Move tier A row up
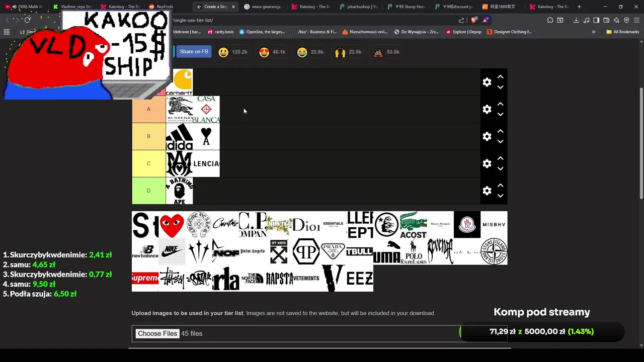This screenshot has height=362, width=644. click(500, 104)
